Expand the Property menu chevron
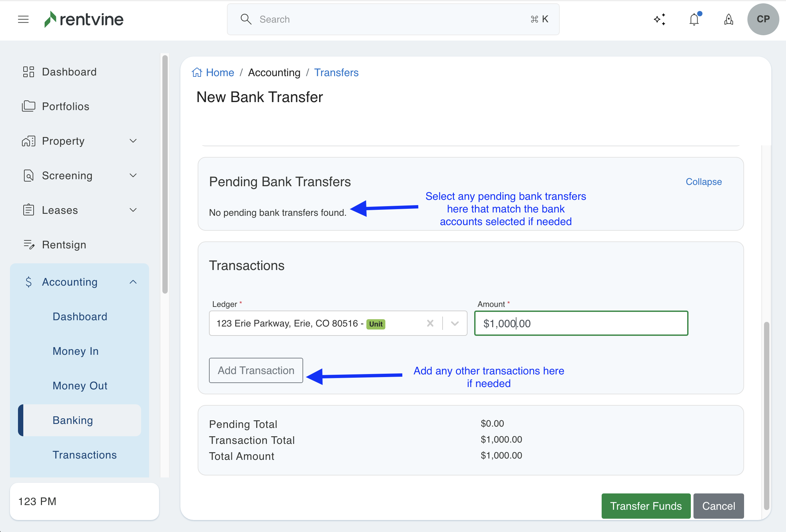Screen dimensions: 786x532 (133, 141)
